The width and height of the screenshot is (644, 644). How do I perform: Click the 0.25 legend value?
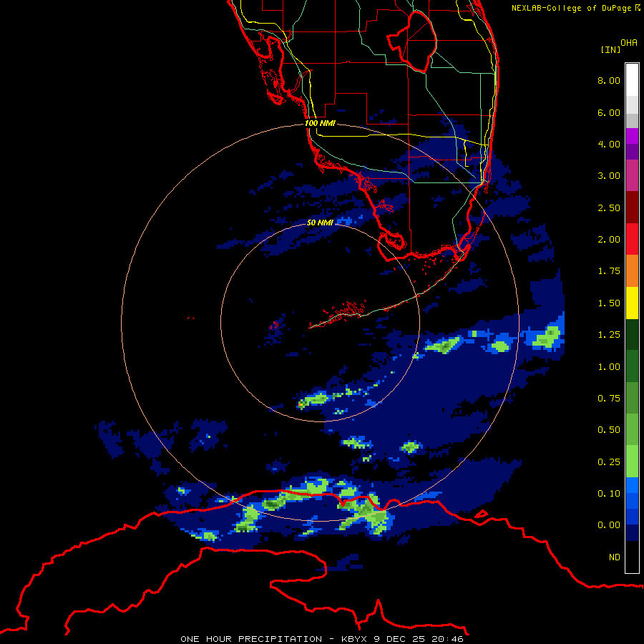(x=609, y=462)
